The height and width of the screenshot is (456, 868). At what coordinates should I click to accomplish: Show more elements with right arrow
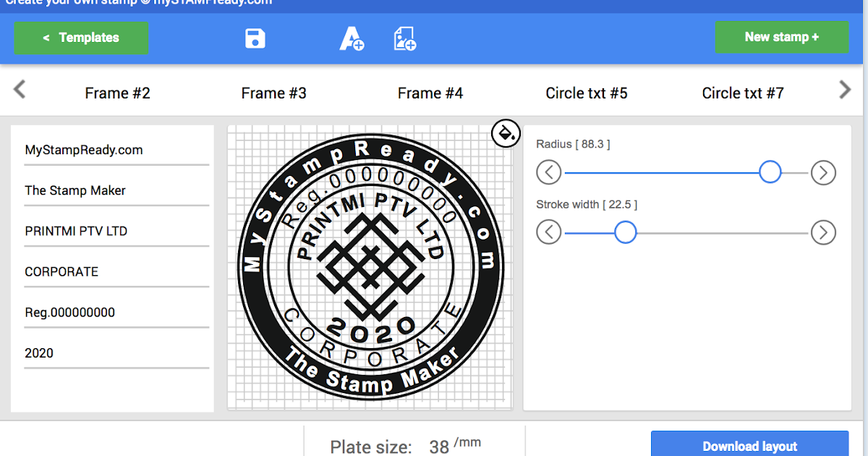845,90
